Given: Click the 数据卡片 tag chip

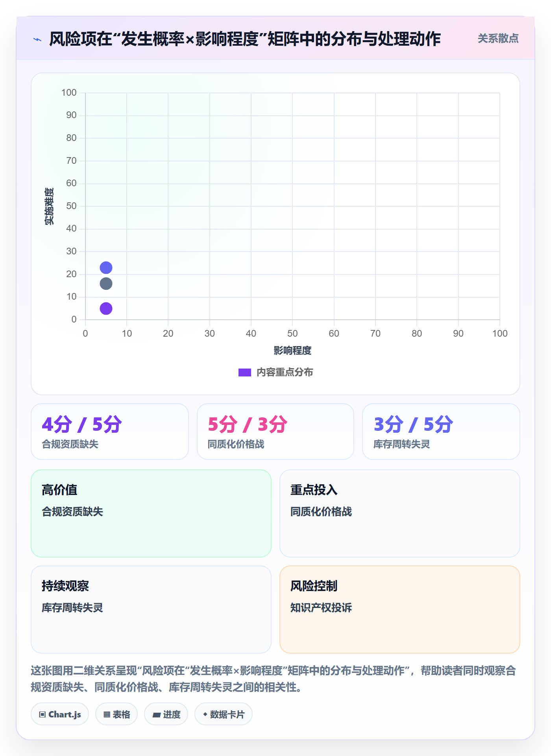Looking at the screenshot, I should pyautogui.click(x=224, y=714).
